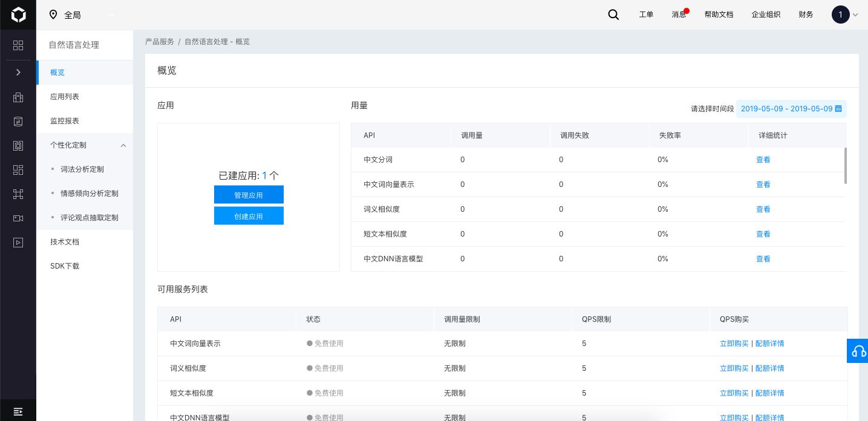Open the product grid overview icon
The width and height of the screenshot is (868, 421).
click(18, 45)
